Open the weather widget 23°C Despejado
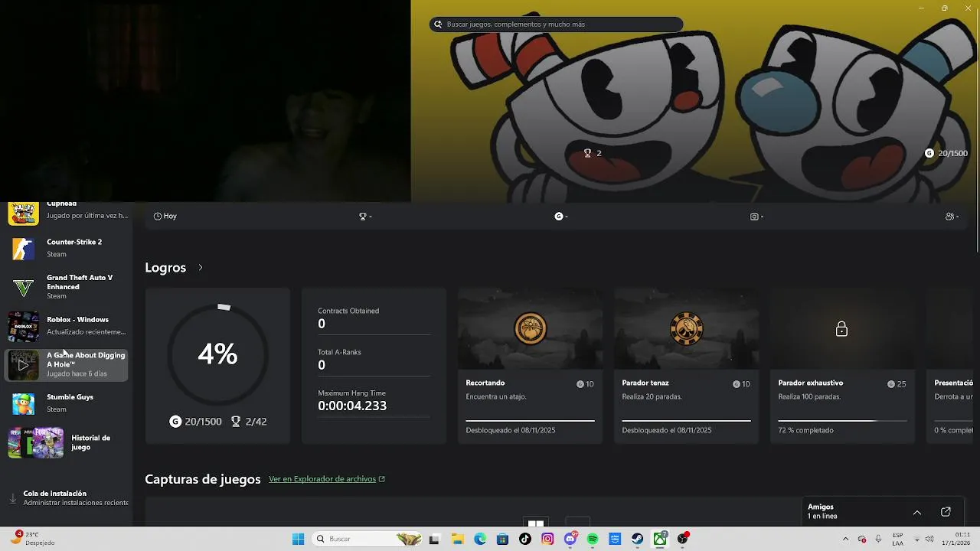This screenshot has height=551, width=980. click(32, 539)
